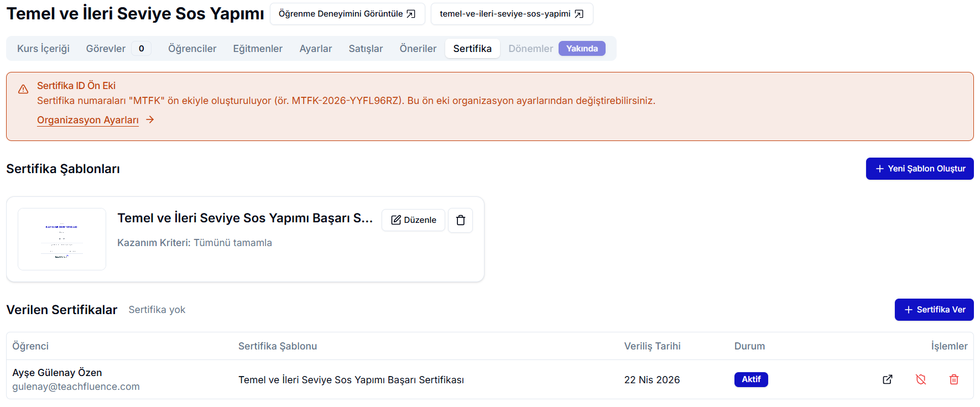Click the certificate template thumbnail preview
The width and height of the screenshot is (980, 407).
click(x=62, y=239)
